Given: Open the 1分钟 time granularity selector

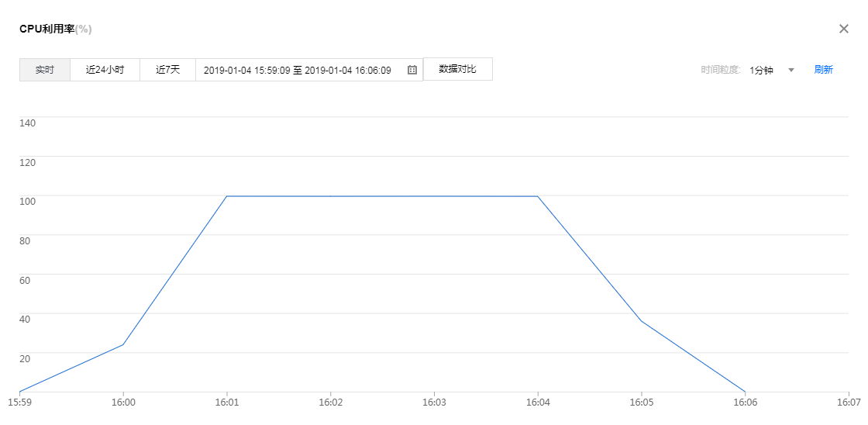Looking at the screenshot, I should pyautogui.click(x=762, y=70).
